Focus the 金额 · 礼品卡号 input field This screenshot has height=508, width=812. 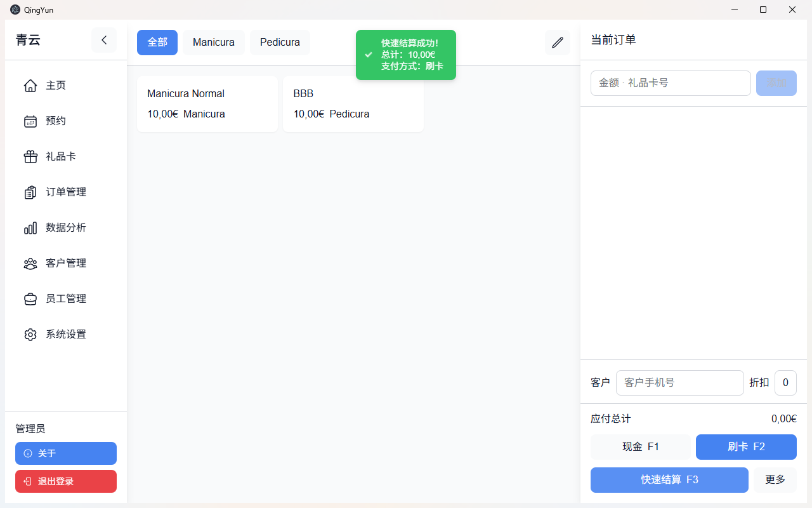[x=671, y=83]
